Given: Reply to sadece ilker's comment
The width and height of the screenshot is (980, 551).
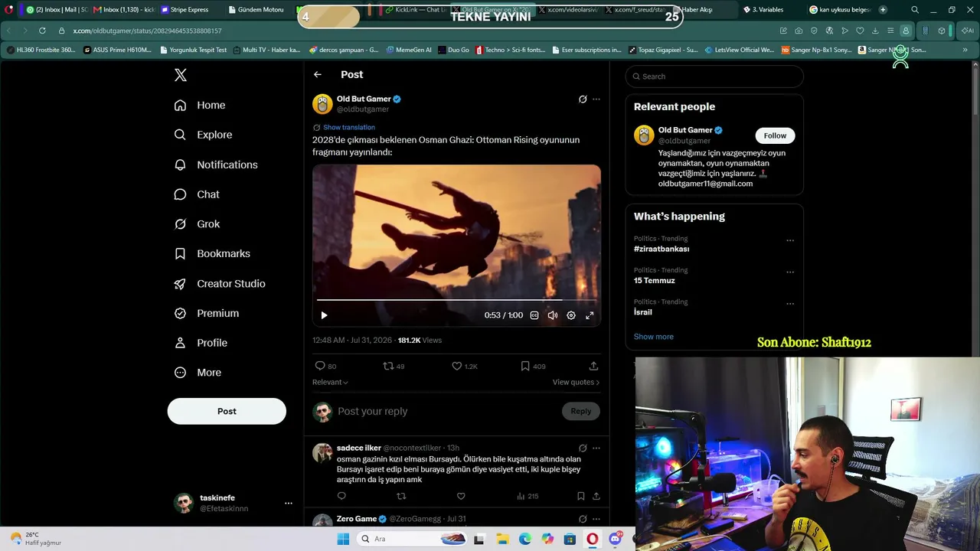Looking at the screenshot, I should coord(341,496).
